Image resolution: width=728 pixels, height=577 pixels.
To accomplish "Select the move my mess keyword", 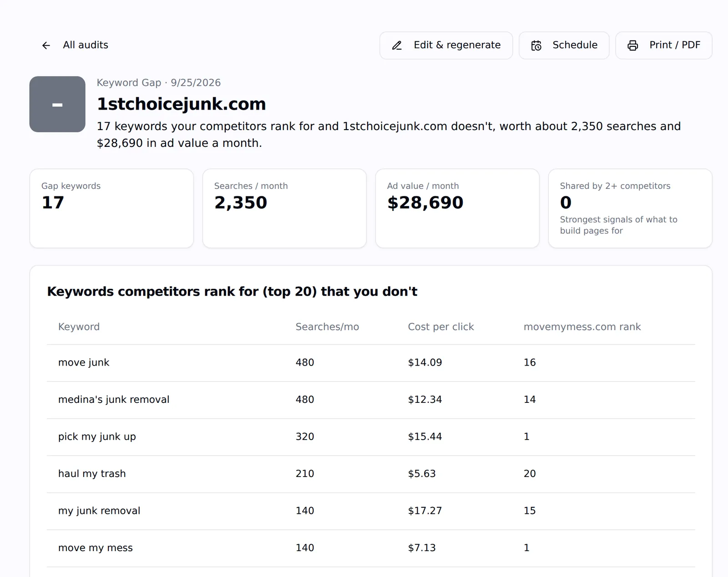I will [96, 548].
